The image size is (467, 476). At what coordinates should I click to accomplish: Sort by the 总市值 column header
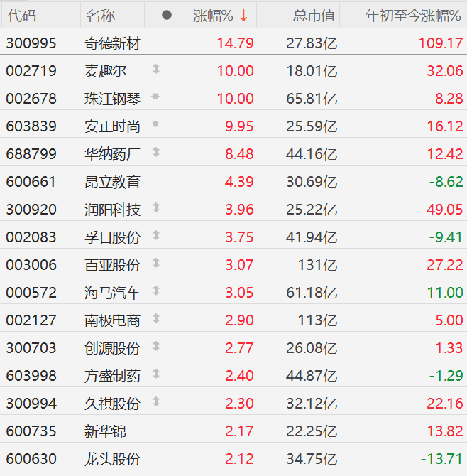coord(314,16)
